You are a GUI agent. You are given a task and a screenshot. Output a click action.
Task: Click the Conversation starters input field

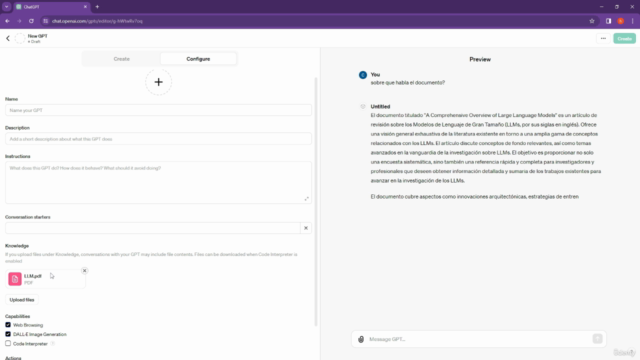153,228
